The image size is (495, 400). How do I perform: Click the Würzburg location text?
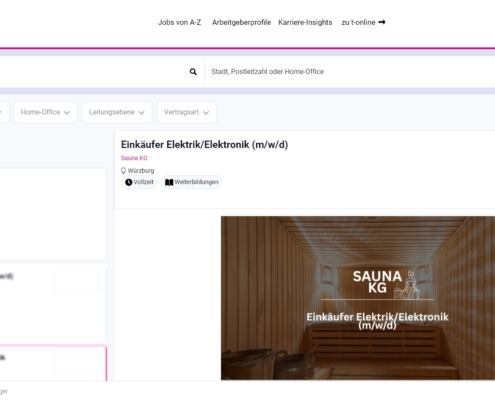pyautogui.click(x=141, y=171)
